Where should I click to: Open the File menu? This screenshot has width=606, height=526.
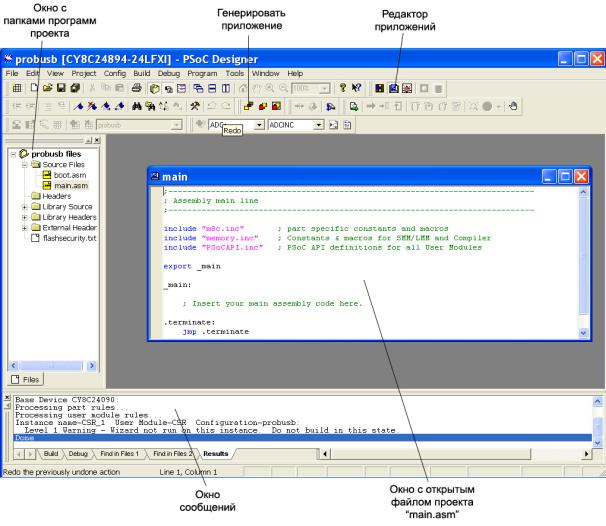tap(12, 73)
